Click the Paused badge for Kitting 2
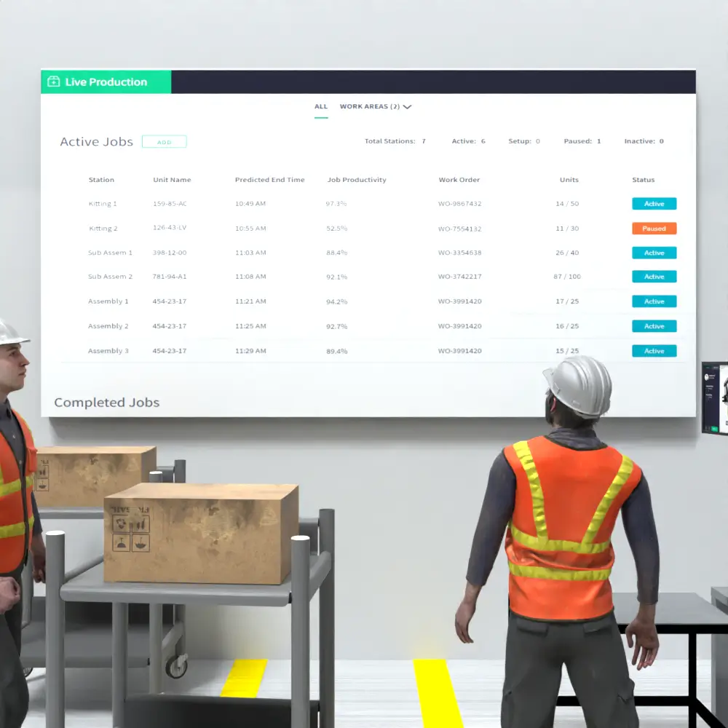This screenshot has height=728, width=728. tap(654, 228)
